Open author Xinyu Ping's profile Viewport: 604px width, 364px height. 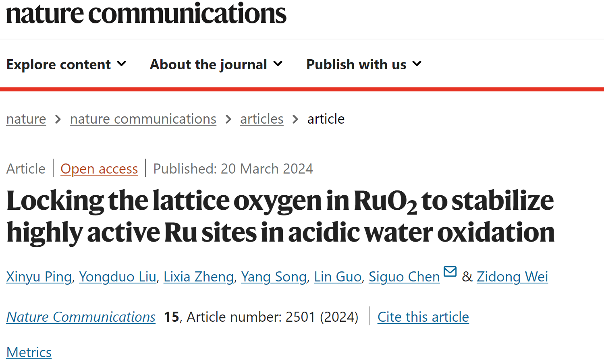[39, 277]
